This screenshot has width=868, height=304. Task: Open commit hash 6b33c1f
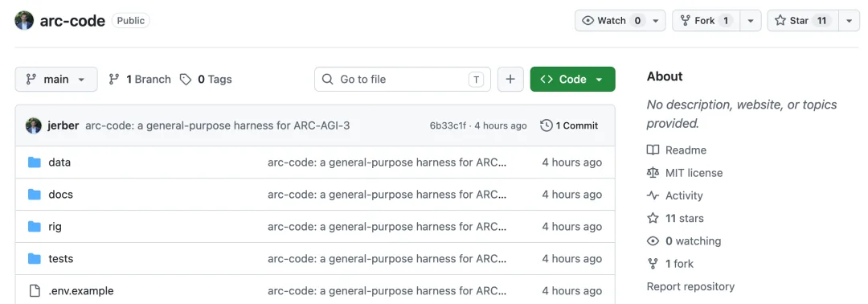coord(448,125)
